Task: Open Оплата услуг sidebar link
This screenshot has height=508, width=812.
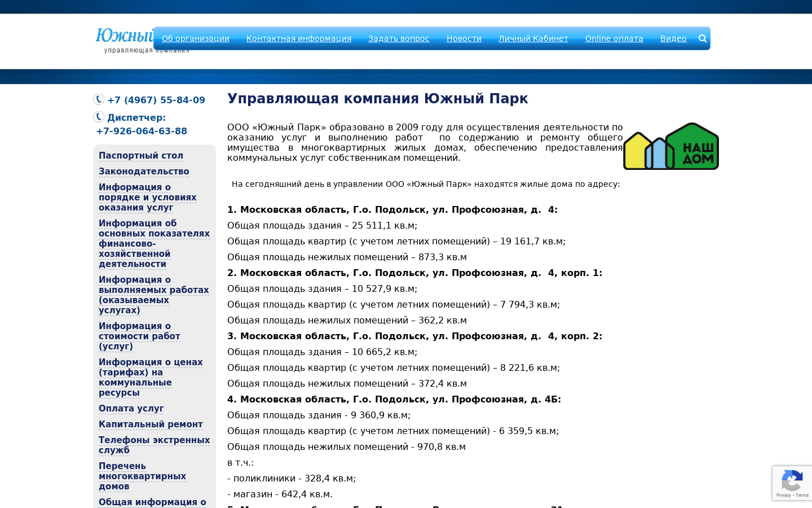Action: click(x=131, y=409)
